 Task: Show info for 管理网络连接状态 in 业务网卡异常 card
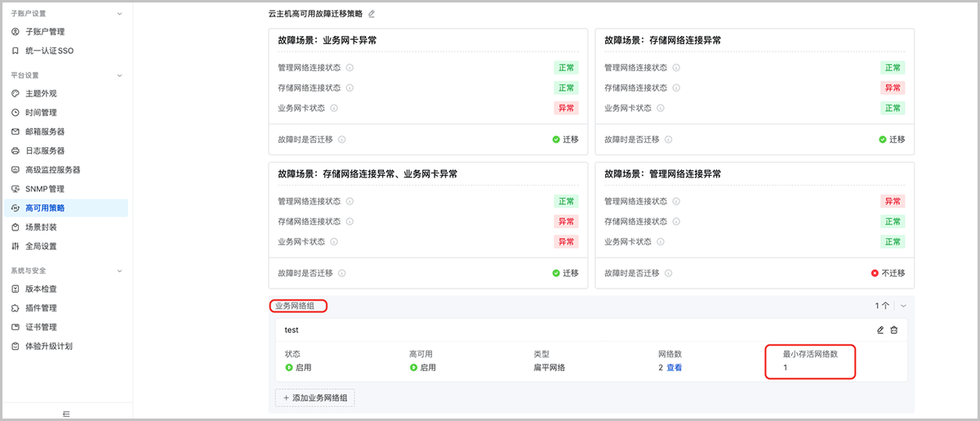pos(350,68)
